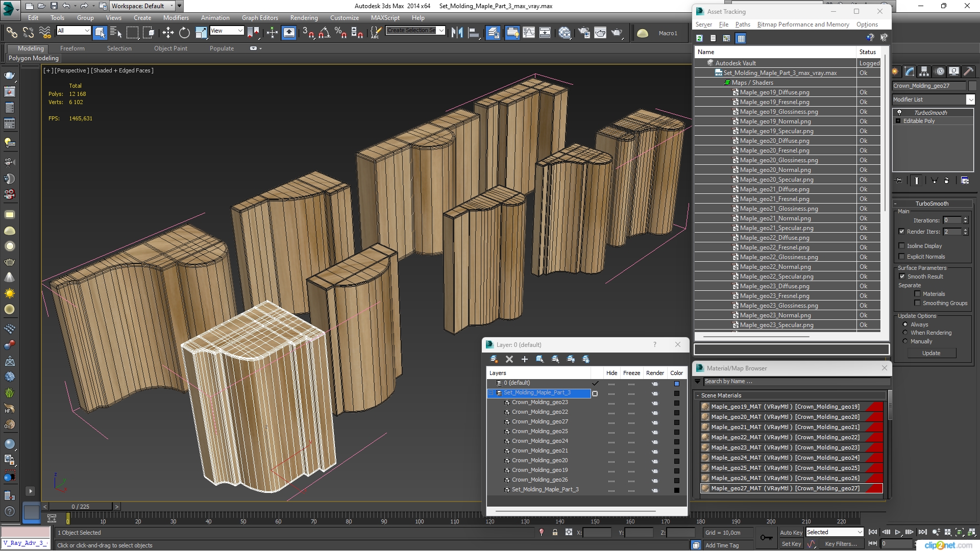Open the Material Editor icon
This screenshot has height=551, width=980.
point(565,33)
